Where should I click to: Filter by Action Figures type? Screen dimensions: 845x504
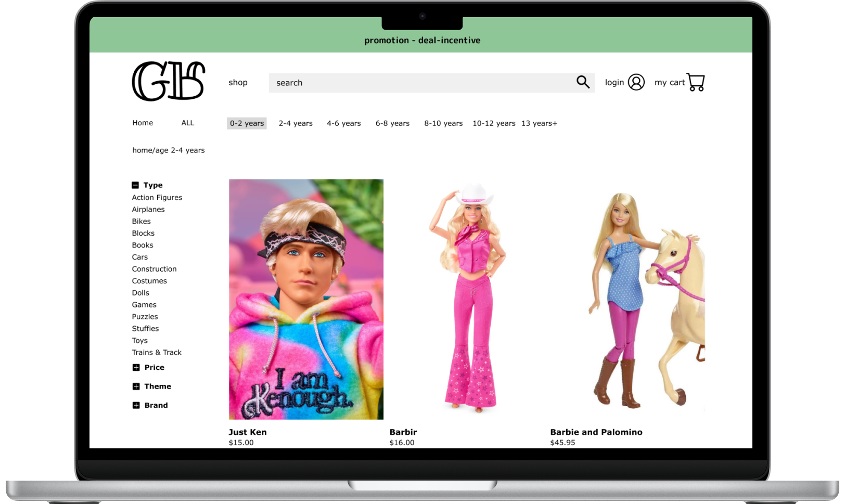(x=157, y=198)
